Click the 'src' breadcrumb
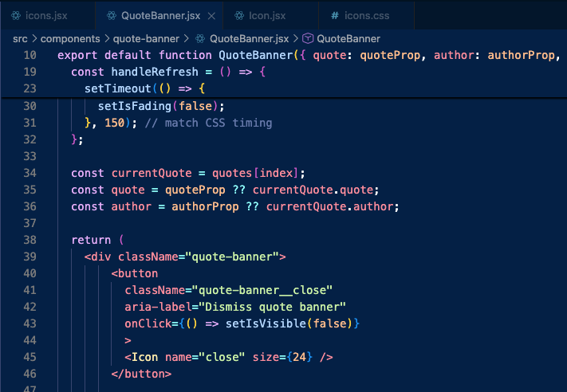 pyautogui.click(x=20, y=39)
